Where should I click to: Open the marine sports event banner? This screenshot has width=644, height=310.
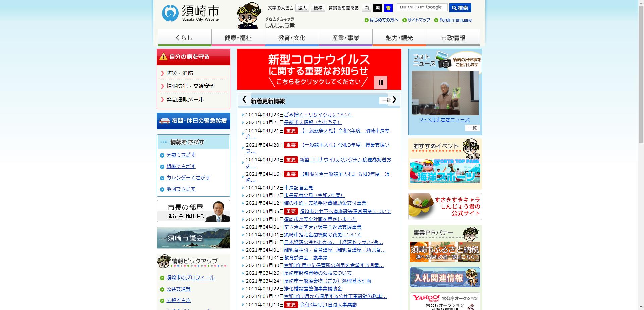pos(445,171)
